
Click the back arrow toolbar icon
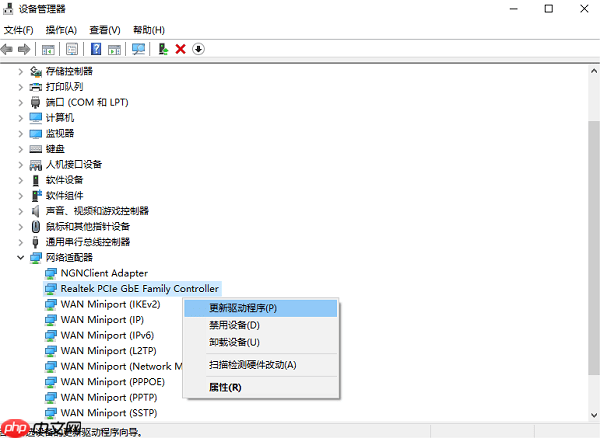coord(8,49)
